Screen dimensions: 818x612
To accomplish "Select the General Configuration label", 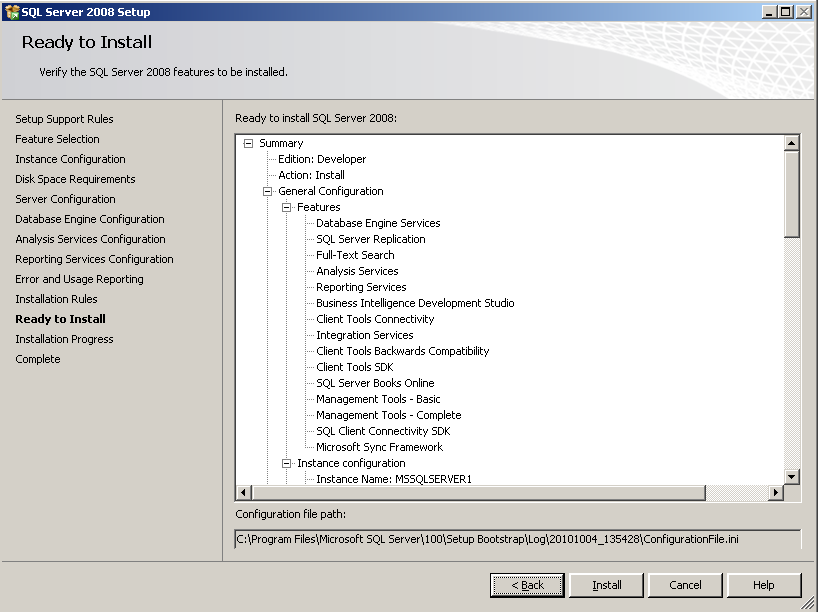I will [x=331, y=191].
